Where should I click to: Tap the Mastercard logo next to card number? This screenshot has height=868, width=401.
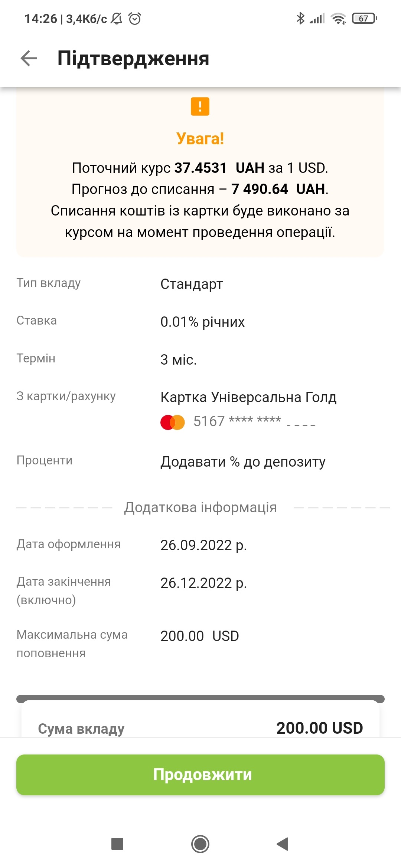click(x=173, y=422)
